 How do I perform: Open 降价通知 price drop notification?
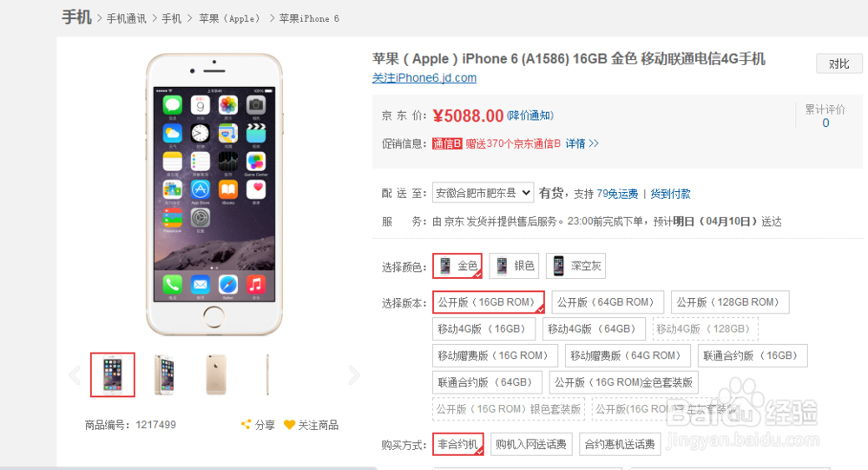pos(530,116)
